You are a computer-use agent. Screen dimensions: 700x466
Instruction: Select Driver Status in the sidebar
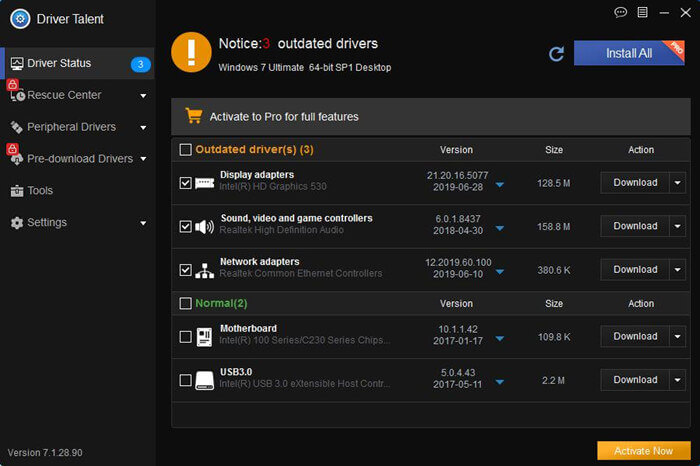pyautogui.click(x=78, y=63)
